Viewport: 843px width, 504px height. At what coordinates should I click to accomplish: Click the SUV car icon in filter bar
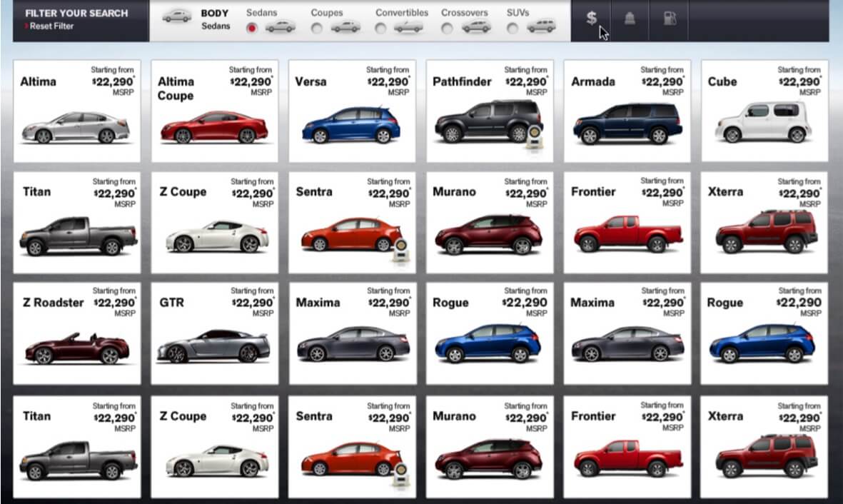(541, 26)
